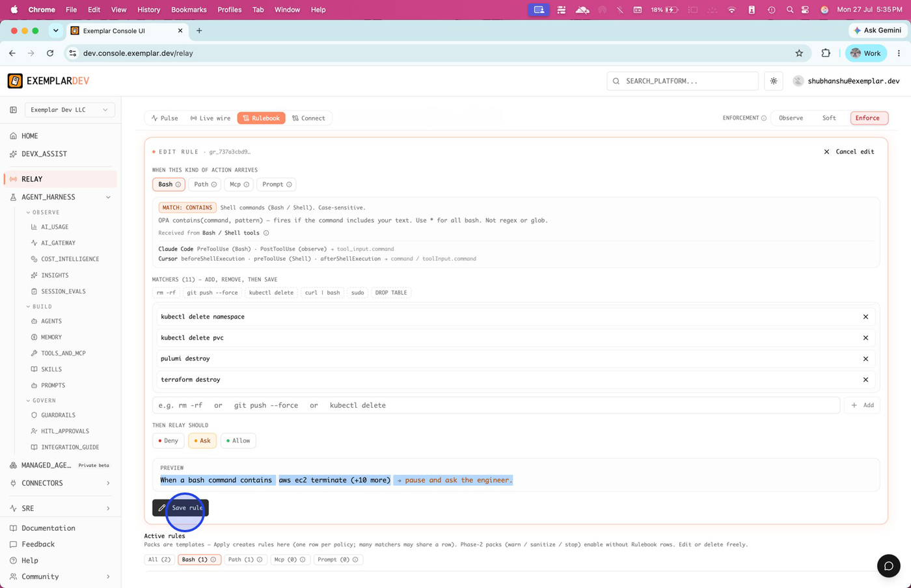Viewport: 911px width, 588px height.
Task: Switch to the Rulebook tab
Action: (261, 118)
